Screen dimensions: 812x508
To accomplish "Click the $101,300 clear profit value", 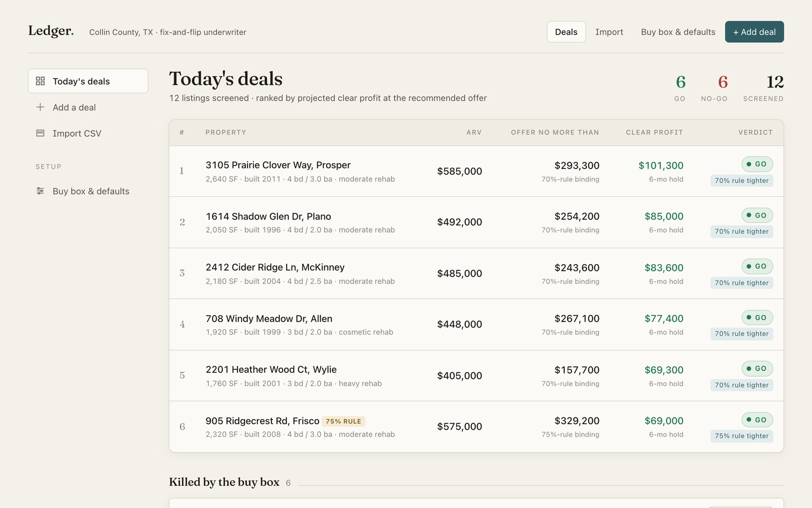I will point(661,166).
